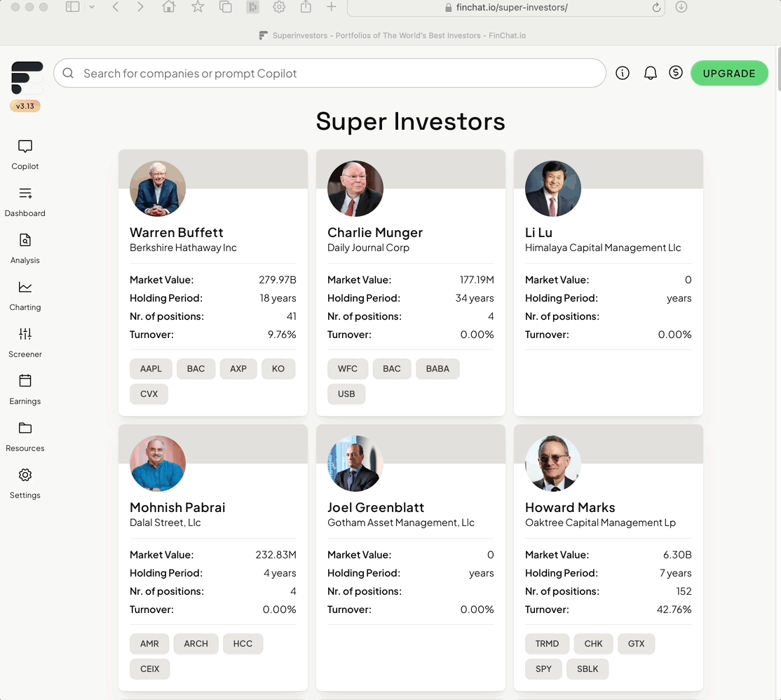The image size is (781, 700).
Task: Click the finchat.io address bar
Action: click(505, 8)
